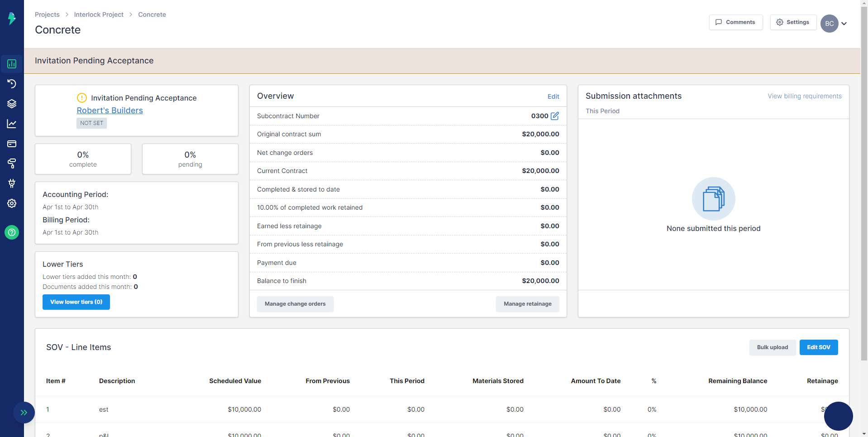
Task: Click 'None submitted this period' text
Action: point(713,229)
